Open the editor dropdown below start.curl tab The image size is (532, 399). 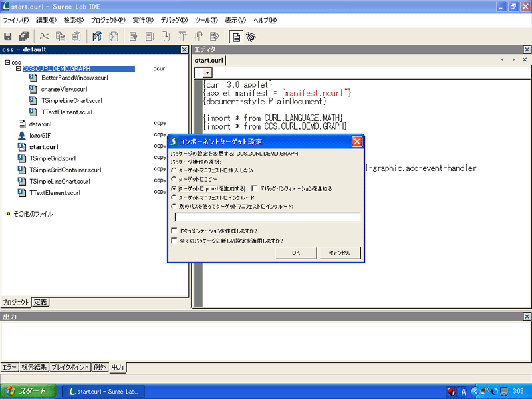(x=207, y=72)
